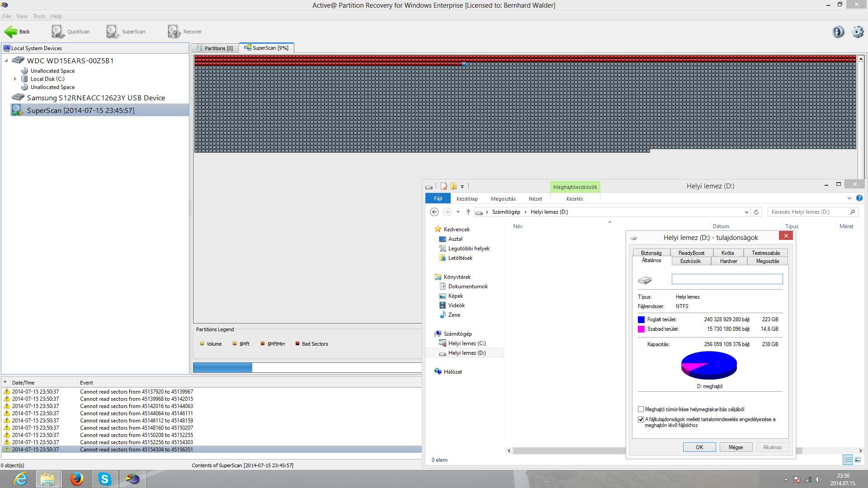The height and width of the screenshot is (488, 868).
Task: Select log row sectors 45154304 to 45156351
Action: (x=212, y=450)
